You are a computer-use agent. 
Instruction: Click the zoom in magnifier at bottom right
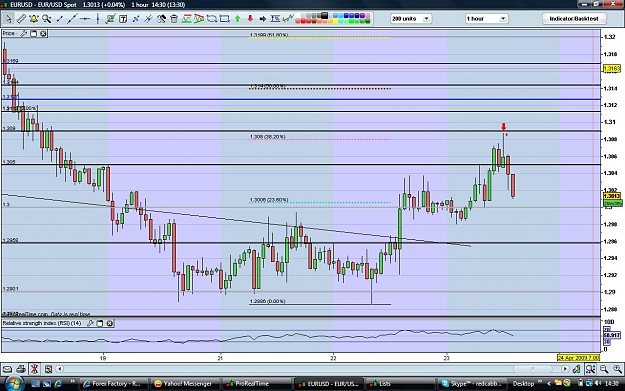(617, 369)
